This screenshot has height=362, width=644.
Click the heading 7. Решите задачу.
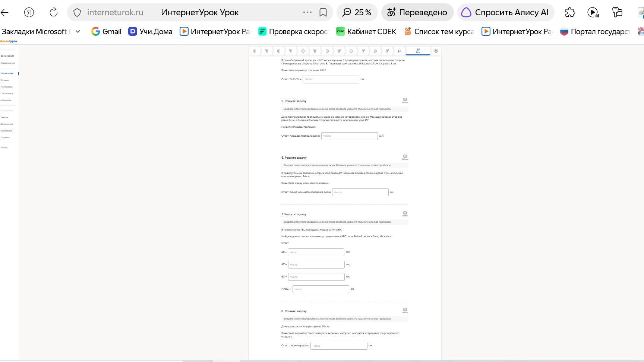(294, 214)
